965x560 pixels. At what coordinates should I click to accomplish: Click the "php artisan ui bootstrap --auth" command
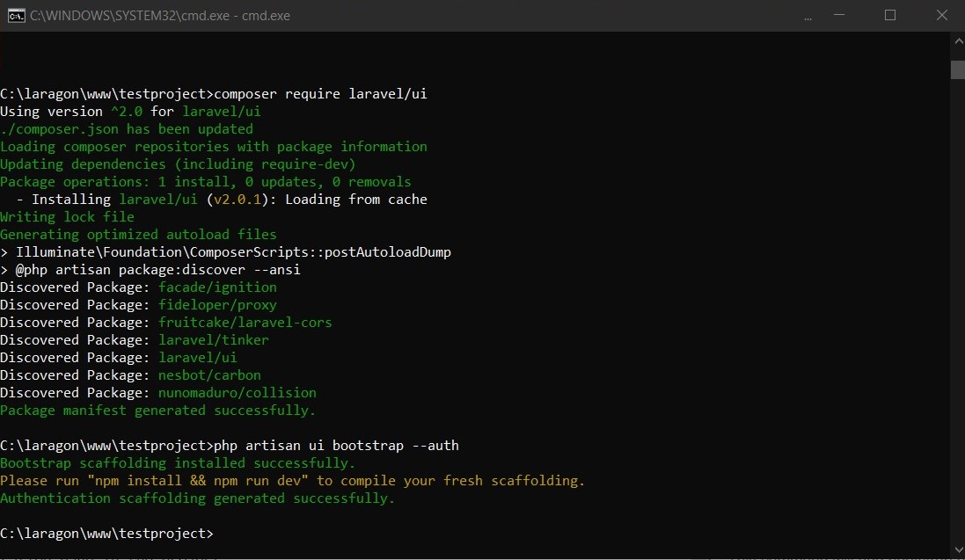(x=336, y=446)
